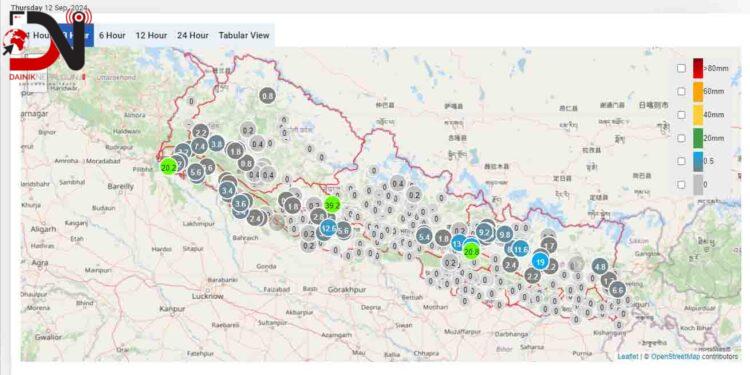
Task: Select the 3.6 rainfall station marker
Action: point(241,204)
